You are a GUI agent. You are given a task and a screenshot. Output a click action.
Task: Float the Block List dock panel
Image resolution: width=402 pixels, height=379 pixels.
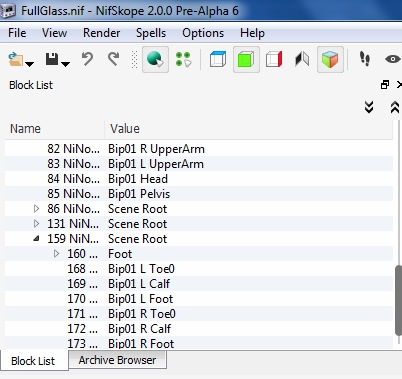[x=385, y=85]
